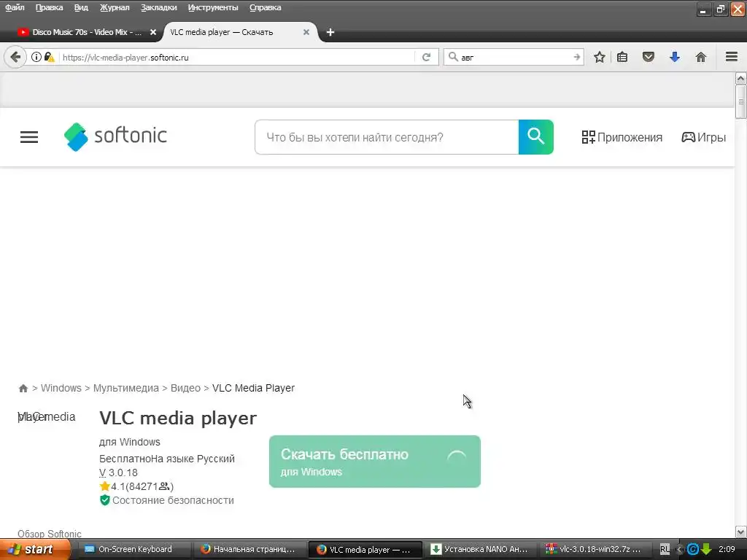Open site information icon in address bar
The height and width of the screenshot is (560, 747).
(x=36, y=57)
